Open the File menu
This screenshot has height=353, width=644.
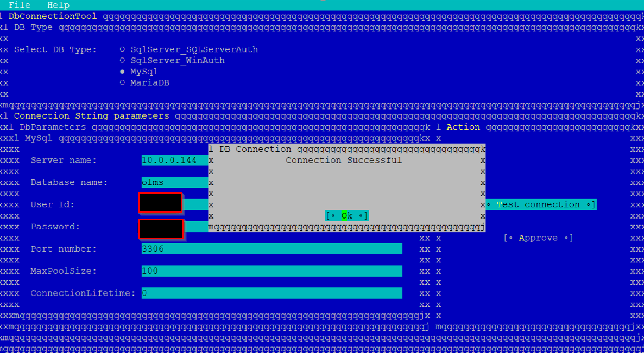pos(20,5)
